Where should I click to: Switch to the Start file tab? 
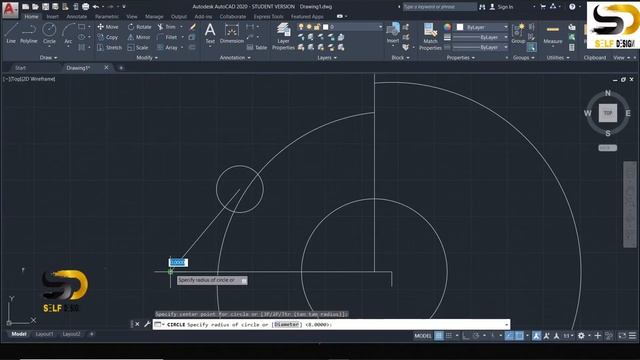(x=20, y=68)
